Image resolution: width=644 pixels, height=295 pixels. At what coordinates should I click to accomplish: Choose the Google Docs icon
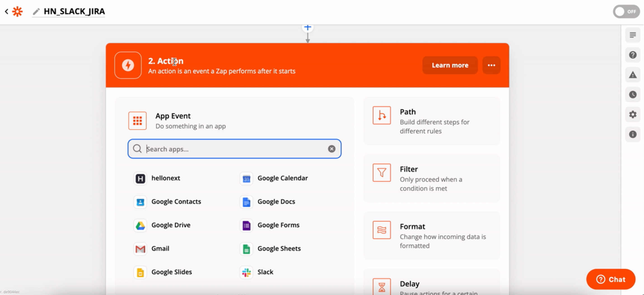pos(246,202)
